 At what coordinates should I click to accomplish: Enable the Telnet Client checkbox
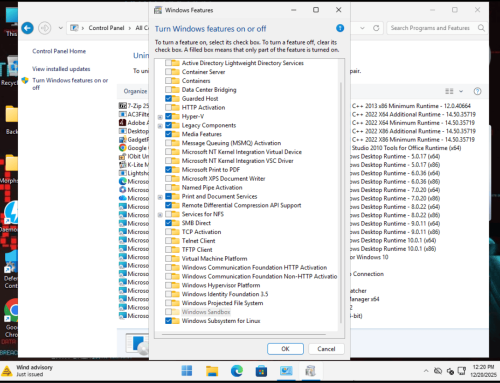(168, 241)
